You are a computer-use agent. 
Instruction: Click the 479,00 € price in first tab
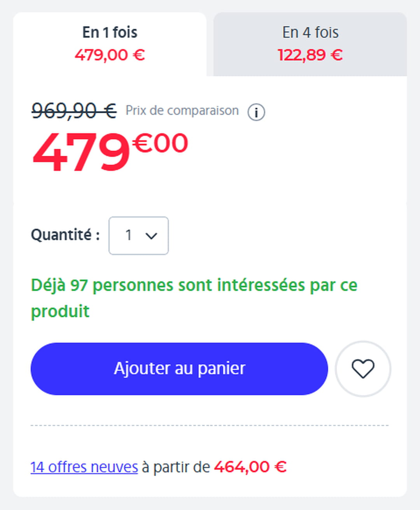tap(110, 55)
